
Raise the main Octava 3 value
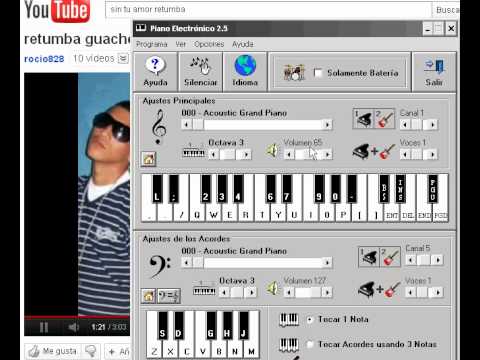click(x=246, y=154)
